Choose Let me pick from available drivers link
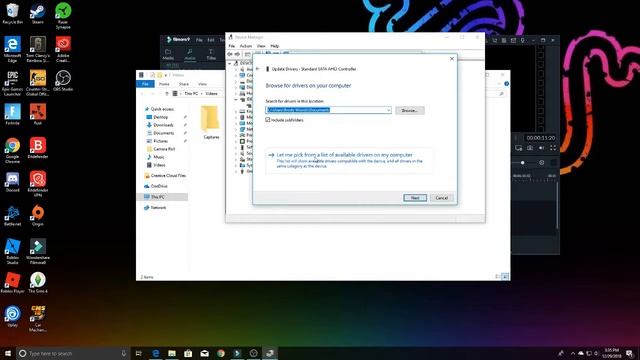The image size is (640, 360). 344,155
